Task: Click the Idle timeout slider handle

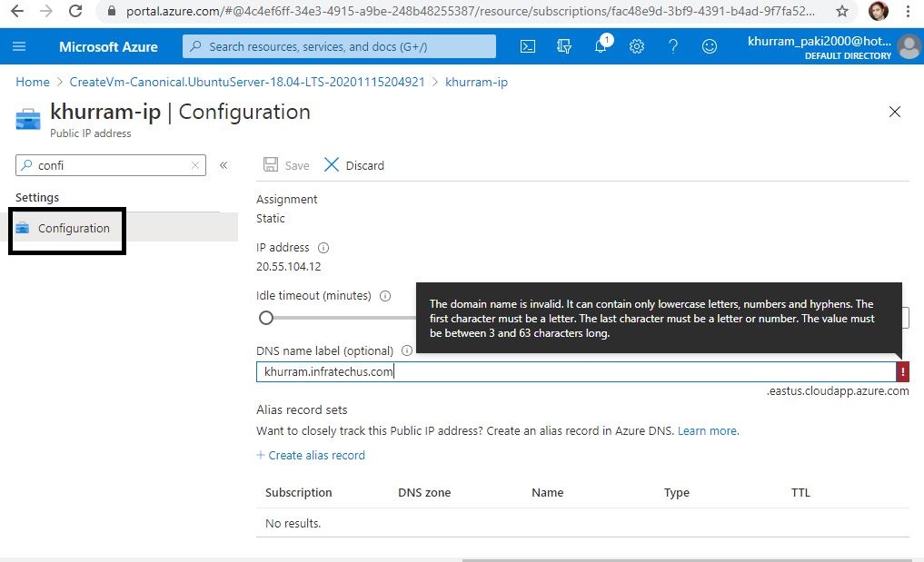Action: tap(266, 318)
